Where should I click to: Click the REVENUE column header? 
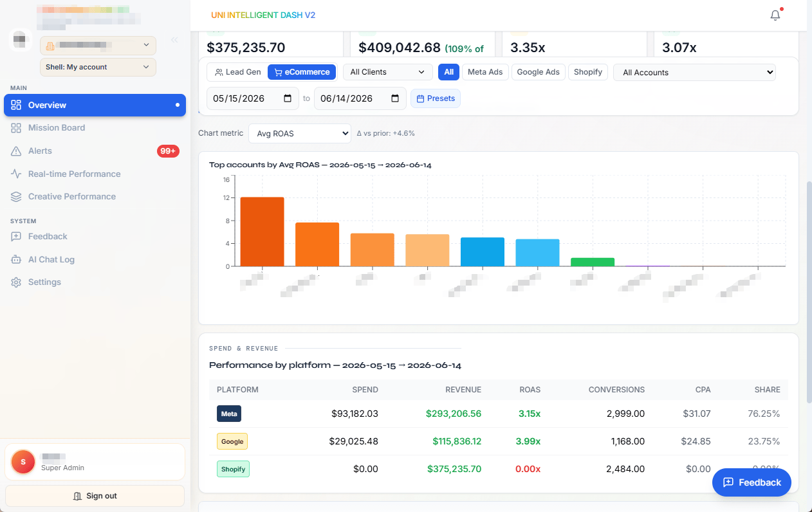point(463,390)
